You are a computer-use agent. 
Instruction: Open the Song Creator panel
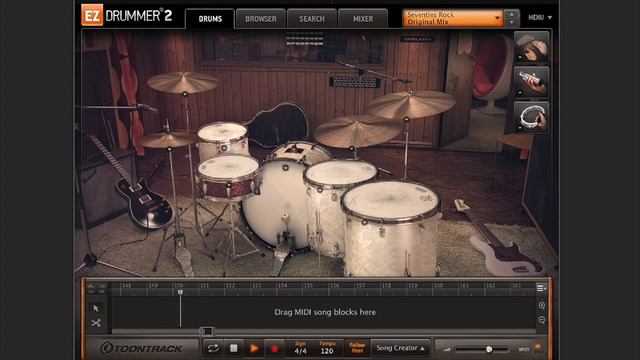point(400,348)
